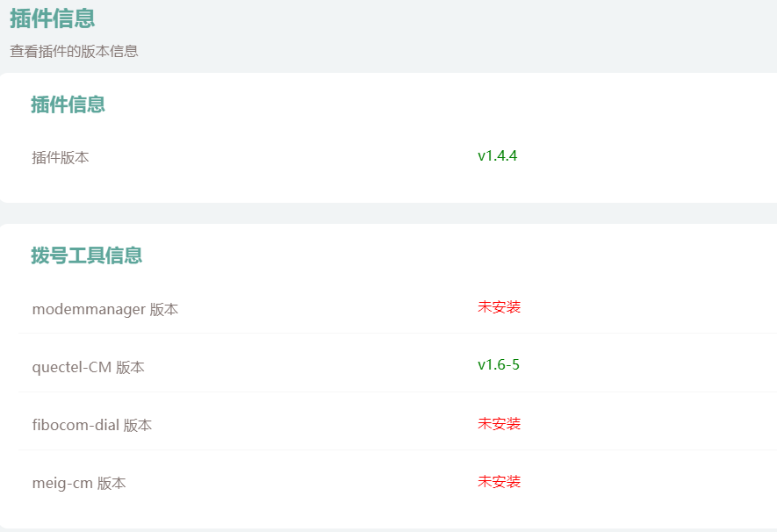Click the top page title 插件信息

pos(53,18)
